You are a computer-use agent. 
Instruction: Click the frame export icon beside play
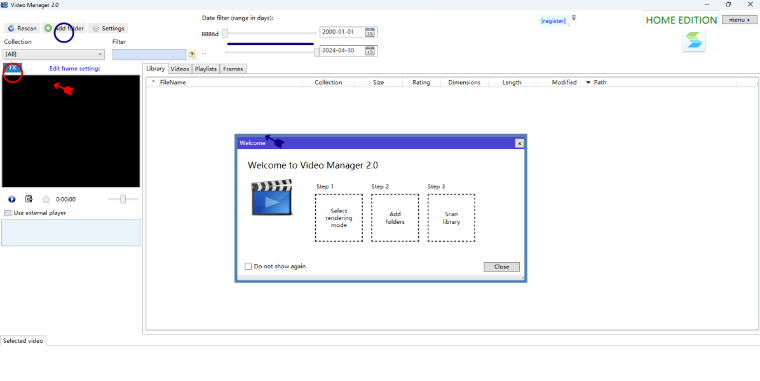click(29, 199)
